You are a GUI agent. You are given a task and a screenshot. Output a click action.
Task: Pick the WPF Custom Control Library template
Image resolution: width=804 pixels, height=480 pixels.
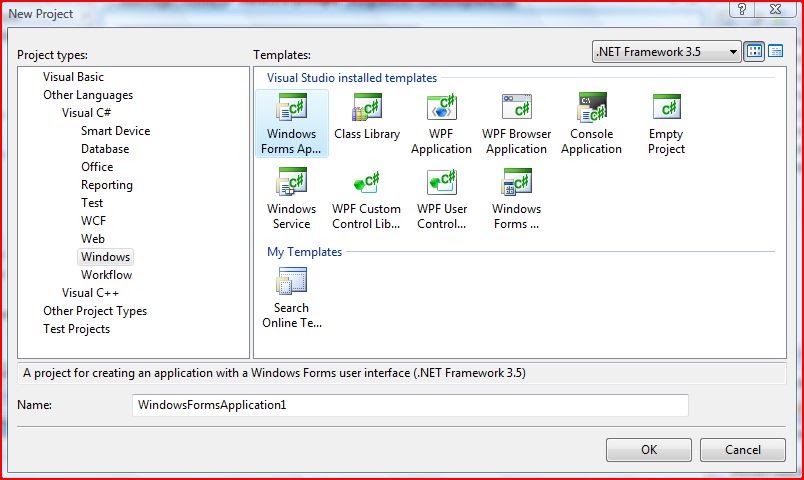(x=366, y=198)
